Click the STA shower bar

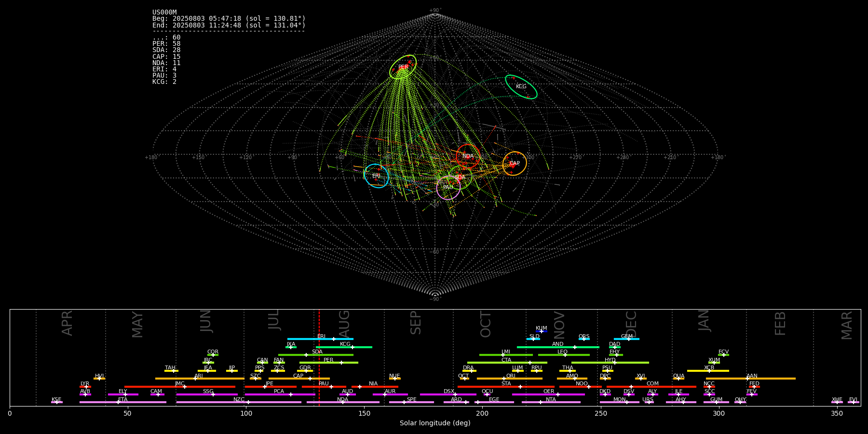[x=506, y=387]
